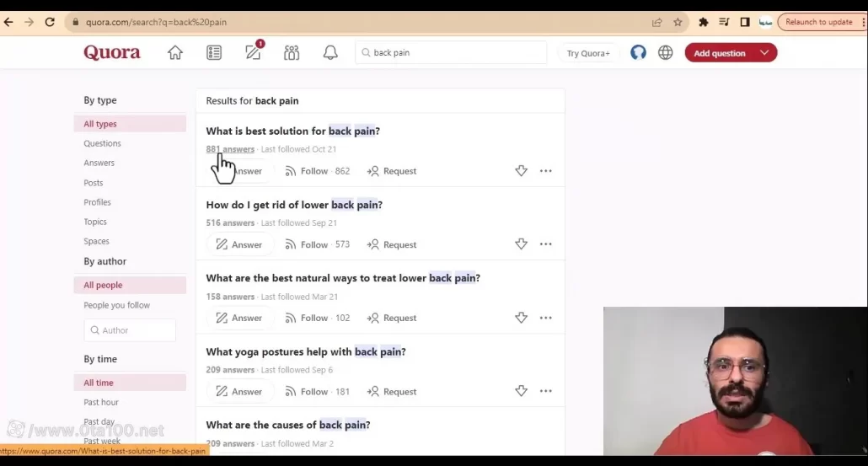Open the profile avatar icon
Viewport: 868px width, 466px height.
[x=638, y=53]
